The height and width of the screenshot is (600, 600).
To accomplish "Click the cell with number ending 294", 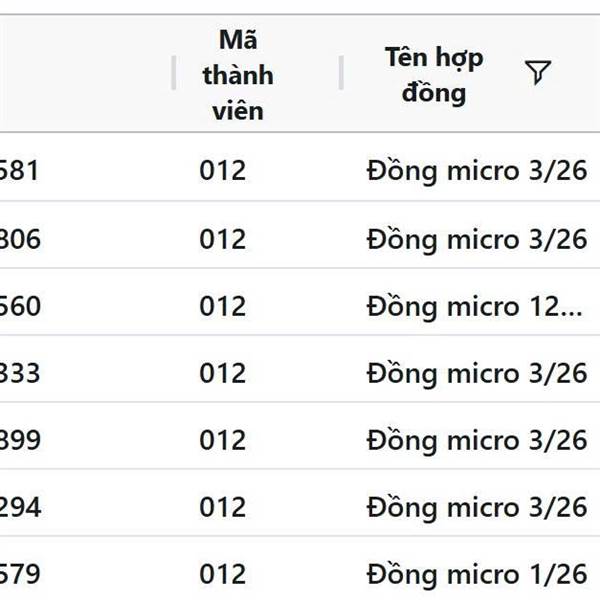I will point(20,507).
